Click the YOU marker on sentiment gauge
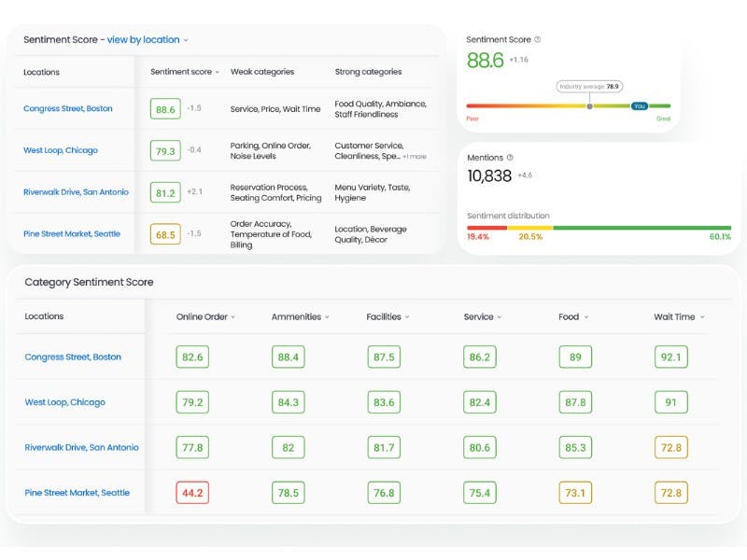The width and height of the screenshot is (747, 560). [639, 105]
